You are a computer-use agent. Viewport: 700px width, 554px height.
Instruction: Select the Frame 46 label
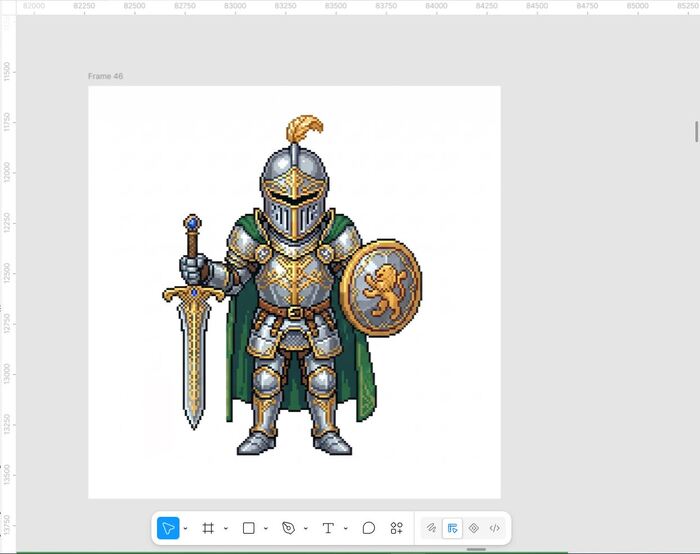(x=105, y=76)
